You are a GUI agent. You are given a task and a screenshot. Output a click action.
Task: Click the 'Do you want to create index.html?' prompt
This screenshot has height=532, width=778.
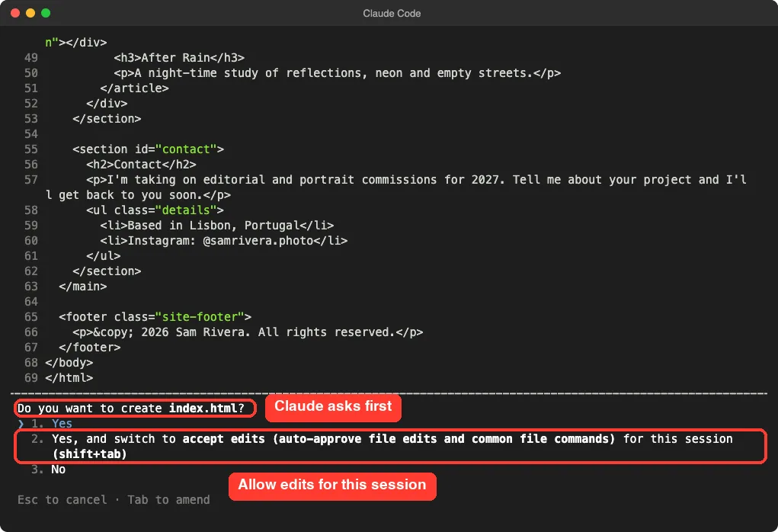click(x=131, y=408)
